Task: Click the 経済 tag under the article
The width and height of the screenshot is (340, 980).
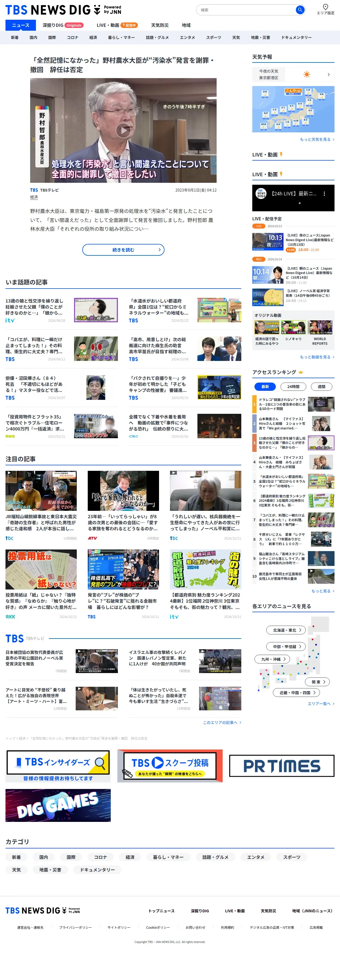Action: click(34, 197)
